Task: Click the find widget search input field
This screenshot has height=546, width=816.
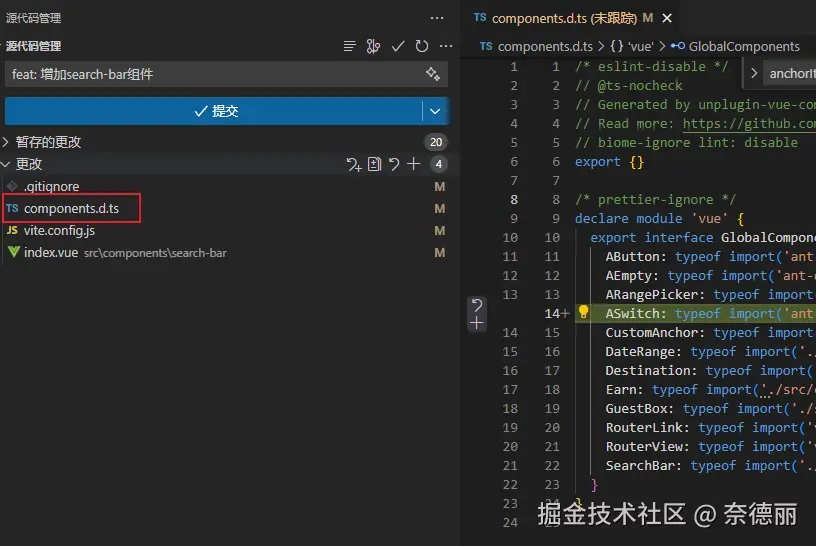Action: click(790, 73)
